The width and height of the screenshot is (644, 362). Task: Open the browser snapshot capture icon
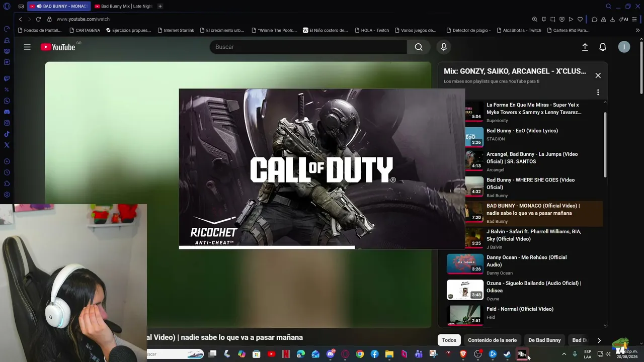click(x=552, y=19)
